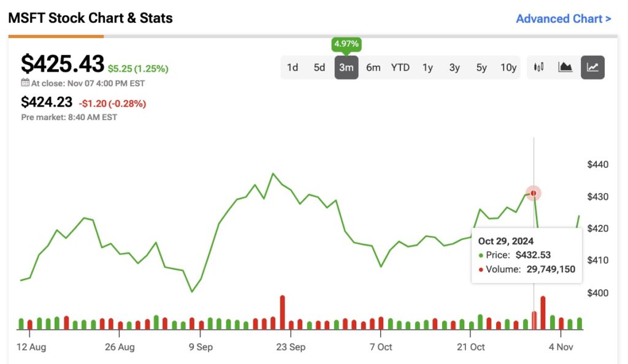Viewport: 628px width, 364px height.
Task: Show the 5y price history
Action: [x=481, y=67]
